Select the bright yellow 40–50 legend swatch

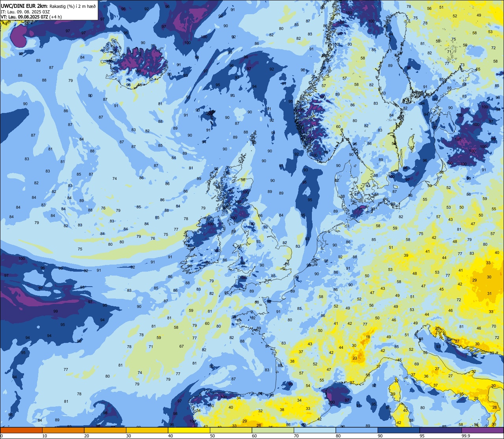(x=189, y=430)
